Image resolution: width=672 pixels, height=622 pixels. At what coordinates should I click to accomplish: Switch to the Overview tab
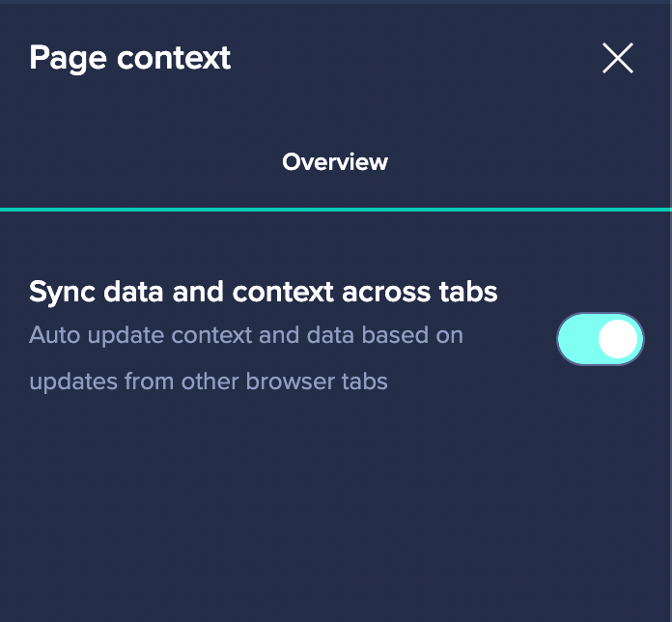[x=335, y=162]
